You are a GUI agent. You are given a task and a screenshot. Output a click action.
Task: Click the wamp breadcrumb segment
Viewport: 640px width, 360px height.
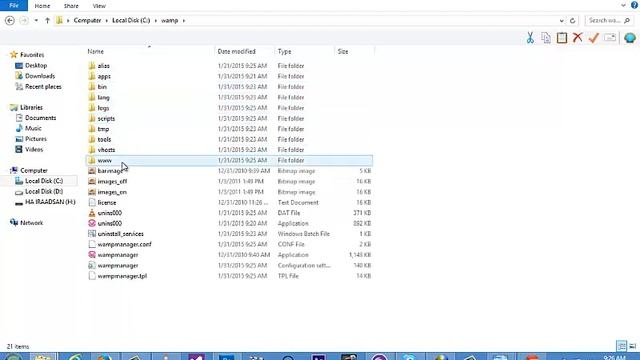tap(169, 20)
